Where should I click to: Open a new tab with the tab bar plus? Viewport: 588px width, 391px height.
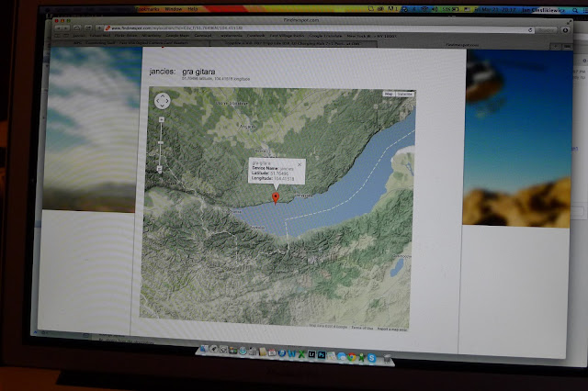[555, 46]
